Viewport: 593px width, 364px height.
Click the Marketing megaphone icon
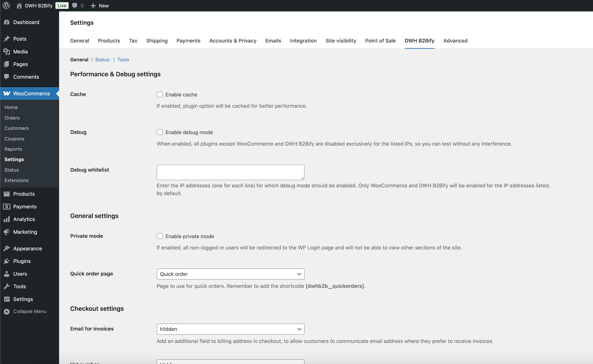7,232
